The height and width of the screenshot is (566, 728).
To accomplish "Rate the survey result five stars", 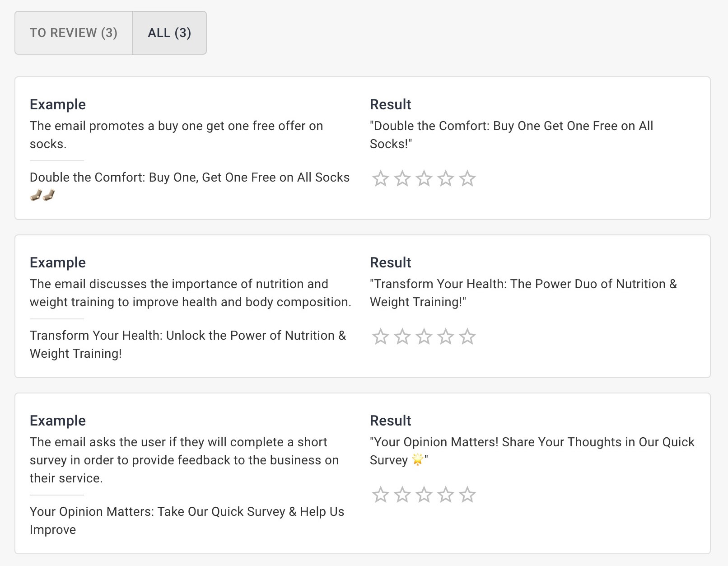I will (x=467, y=495).
